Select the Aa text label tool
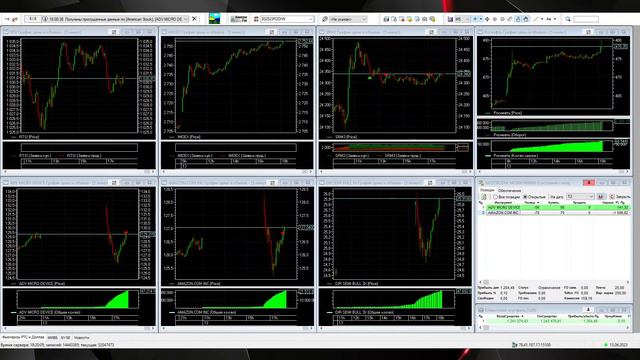Screen dimensions: 640x360 549,19
